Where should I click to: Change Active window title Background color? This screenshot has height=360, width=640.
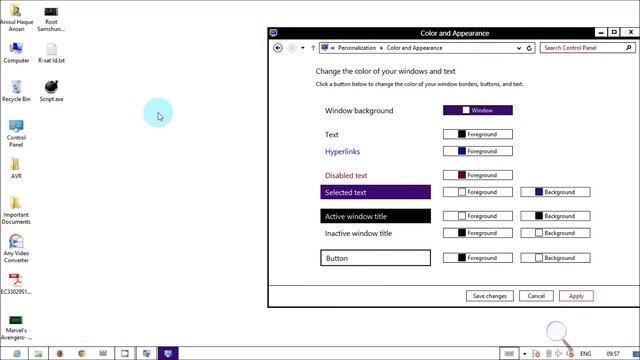tap(555, 216)
